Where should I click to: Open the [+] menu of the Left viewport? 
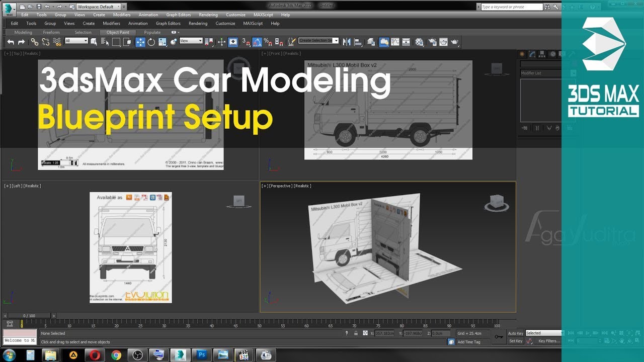click(x=7, y=186)
